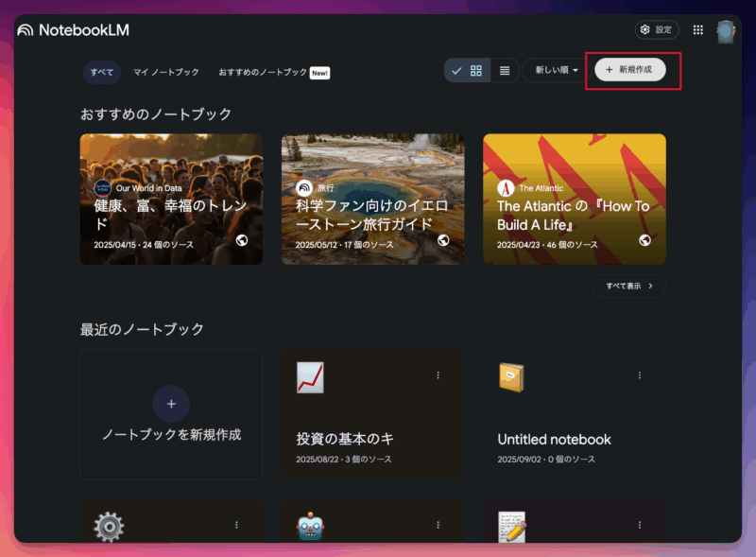The height and width of the screenshot is (557, 756).
Task: Click The Atlantic logo icon
Action: (506, 188)
